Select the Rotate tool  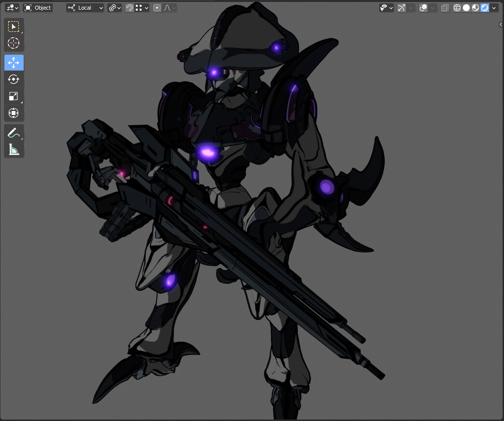coord(14,79)
